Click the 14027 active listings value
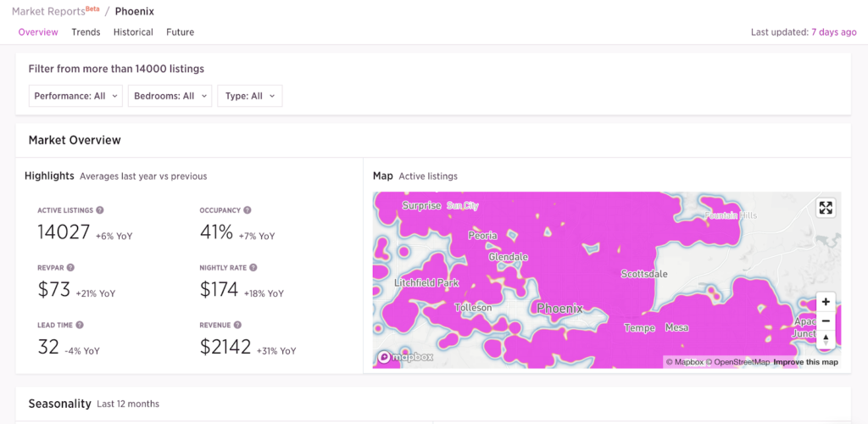 click(64, 232)
